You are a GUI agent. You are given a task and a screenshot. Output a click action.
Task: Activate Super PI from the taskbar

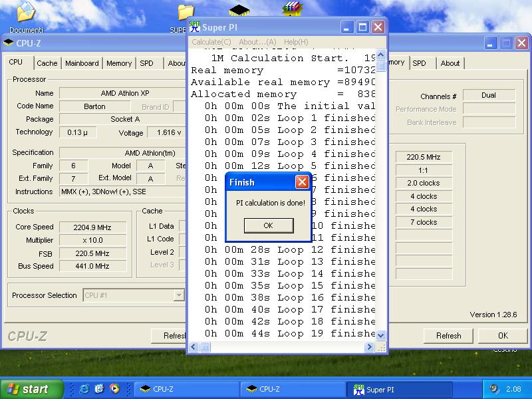(399, 389)
